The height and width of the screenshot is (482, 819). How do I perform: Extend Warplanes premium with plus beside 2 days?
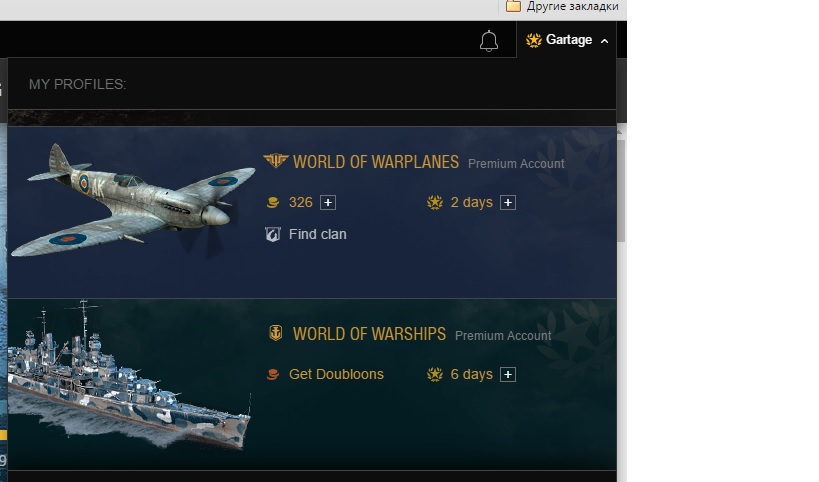tap(508, 203)
